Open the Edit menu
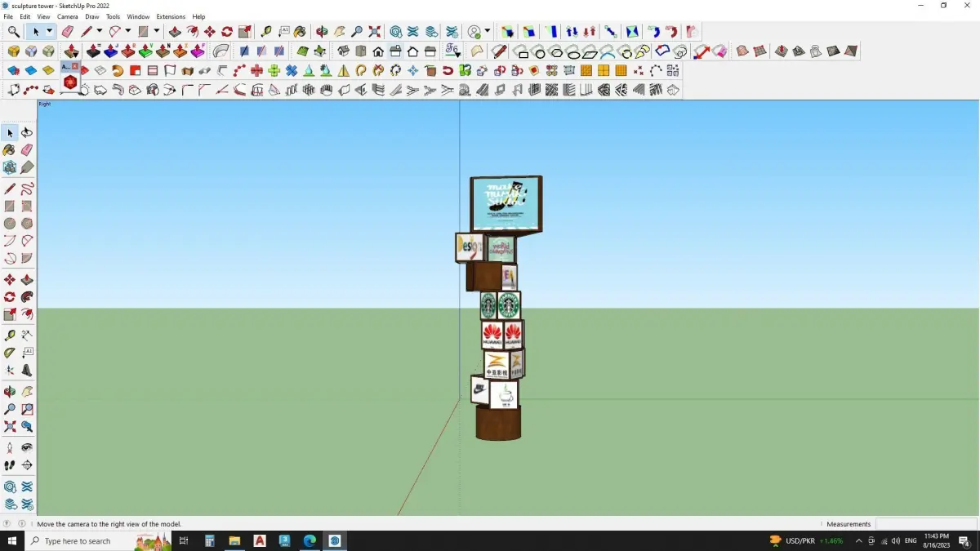Screen dimensions: 980x551 (25, 16)
